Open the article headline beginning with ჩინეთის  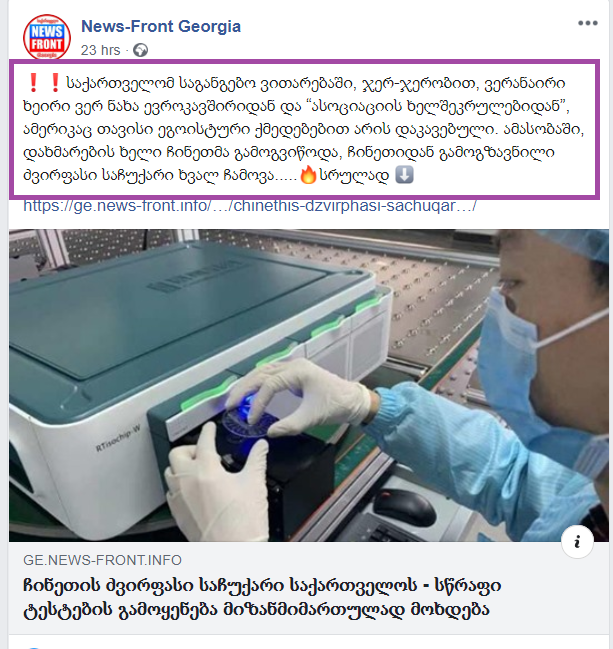tap(262, 597)
